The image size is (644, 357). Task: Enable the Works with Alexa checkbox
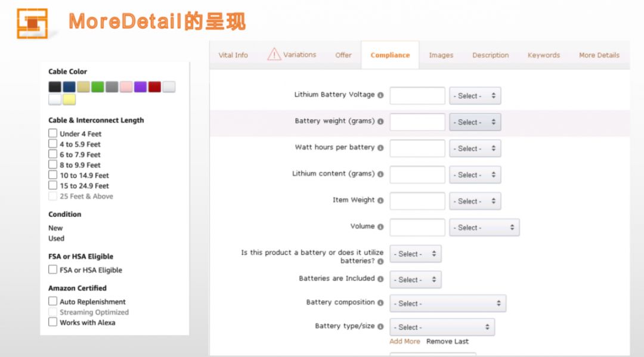point(53,322)
